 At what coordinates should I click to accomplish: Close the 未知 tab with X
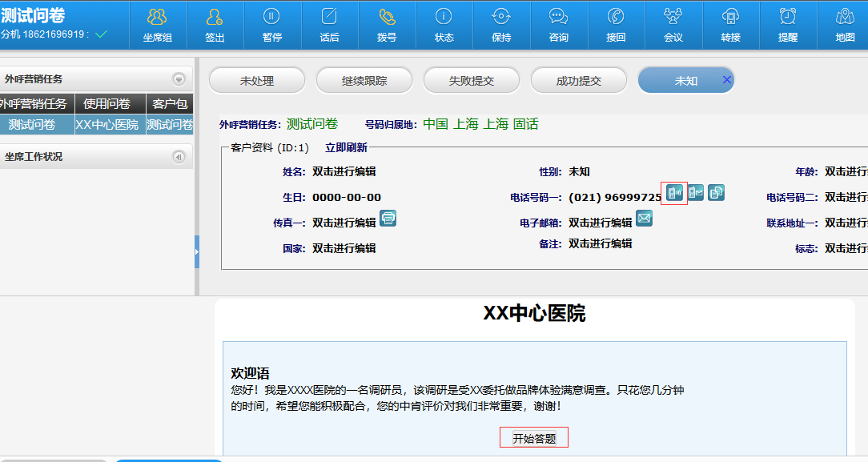click(726, 79)
